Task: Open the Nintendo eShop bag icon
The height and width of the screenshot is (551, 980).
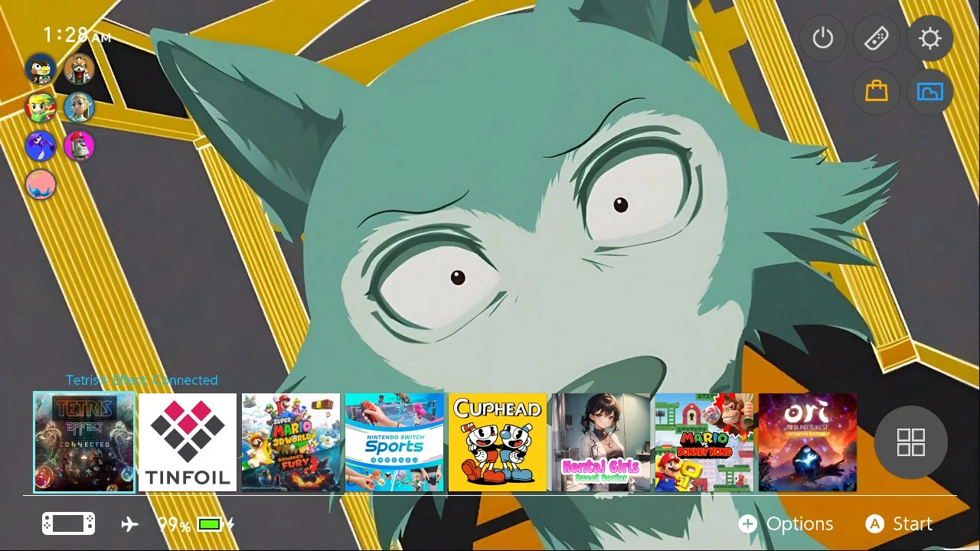Action: coord(877,92)
